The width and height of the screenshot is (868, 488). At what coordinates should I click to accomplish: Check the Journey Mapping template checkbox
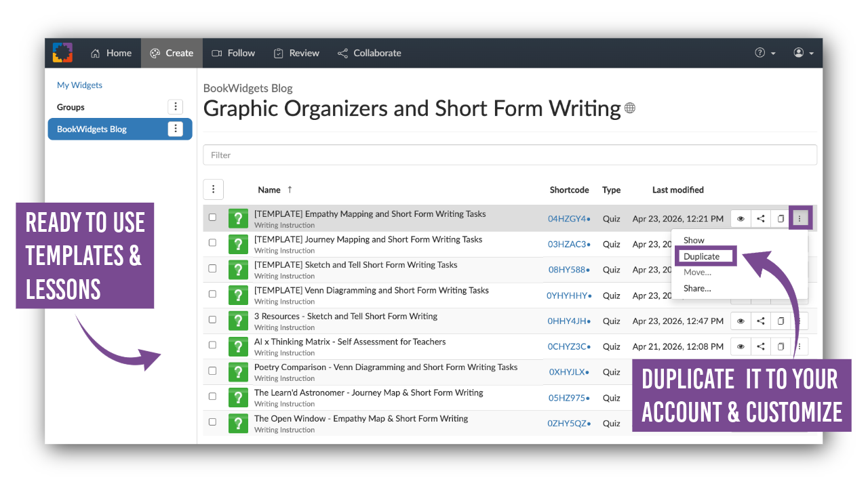(x=212, y=243)
